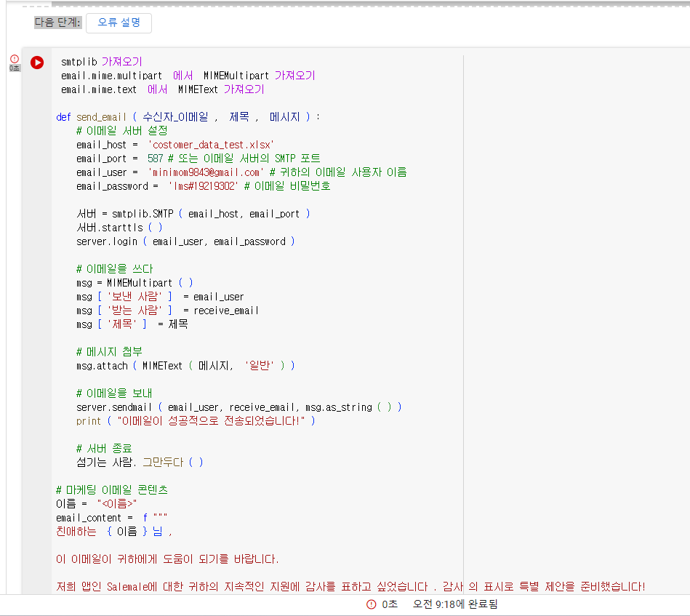
Task: Click the '섬기는 사람. 그만두다 ( )' line
Action: (x=140, y=463)
